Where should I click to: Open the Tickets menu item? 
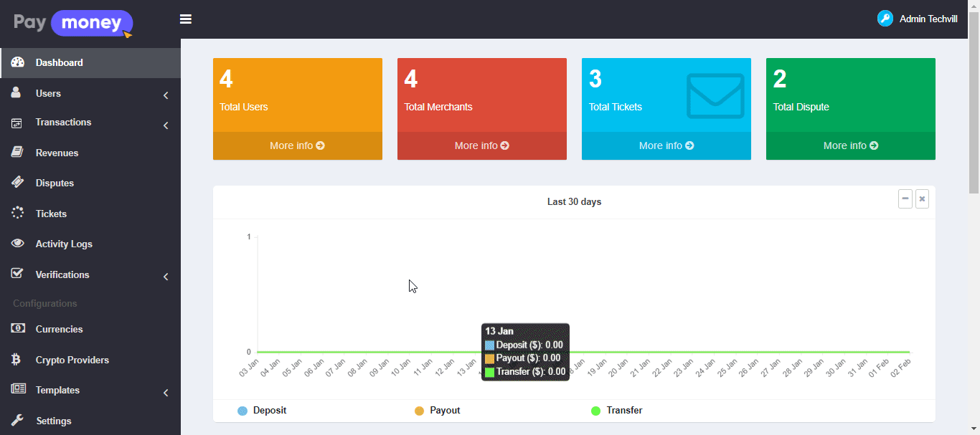[x=51, y=214]
